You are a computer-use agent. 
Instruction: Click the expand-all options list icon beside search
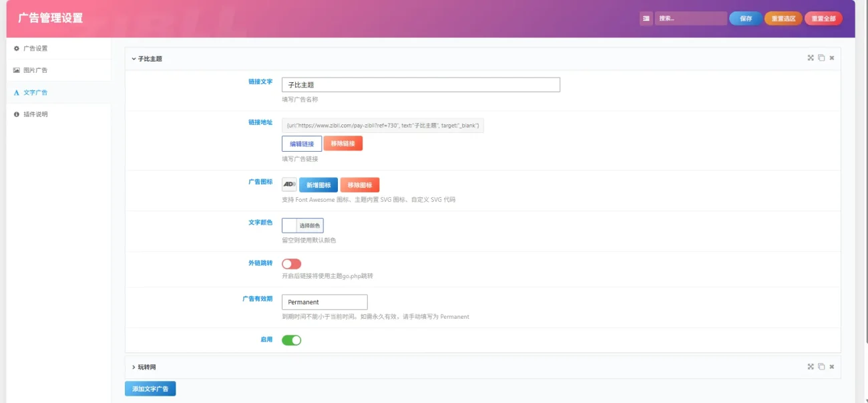pyautogui.click(x=646, y=19)
